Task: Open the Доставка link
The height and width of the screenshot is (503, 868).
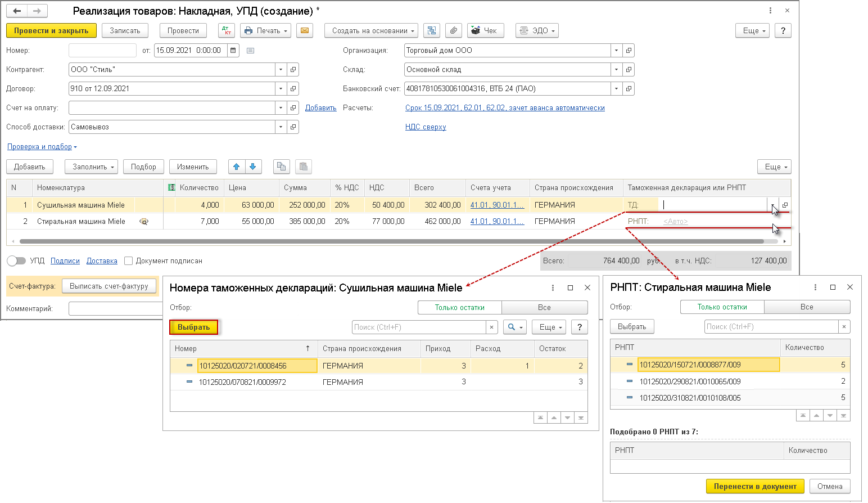Action: (x=102, y=261)
